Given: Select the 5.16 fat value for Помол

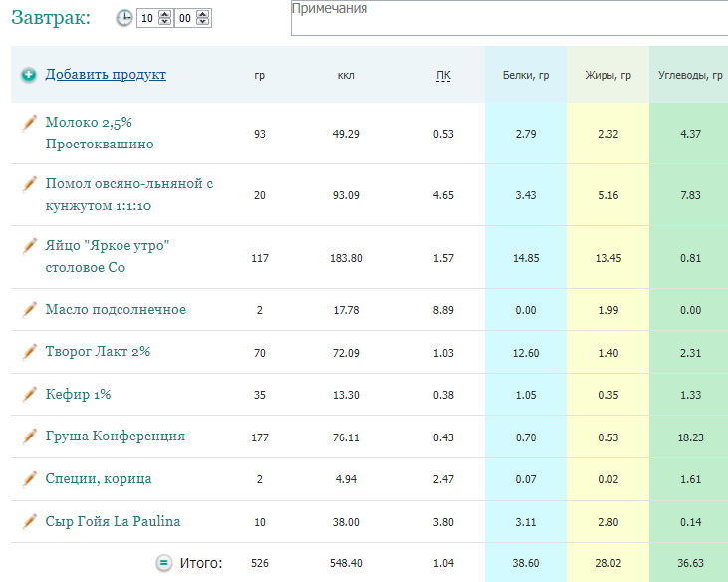Looking at the screenshot, I should [607, 195].
